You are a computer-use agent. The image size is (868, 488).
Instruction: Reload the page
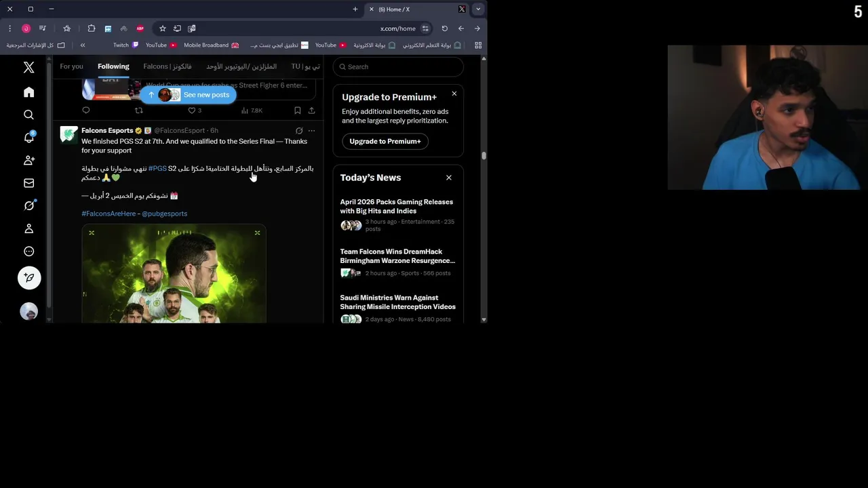pyautogui.click(x=445, y=28)
